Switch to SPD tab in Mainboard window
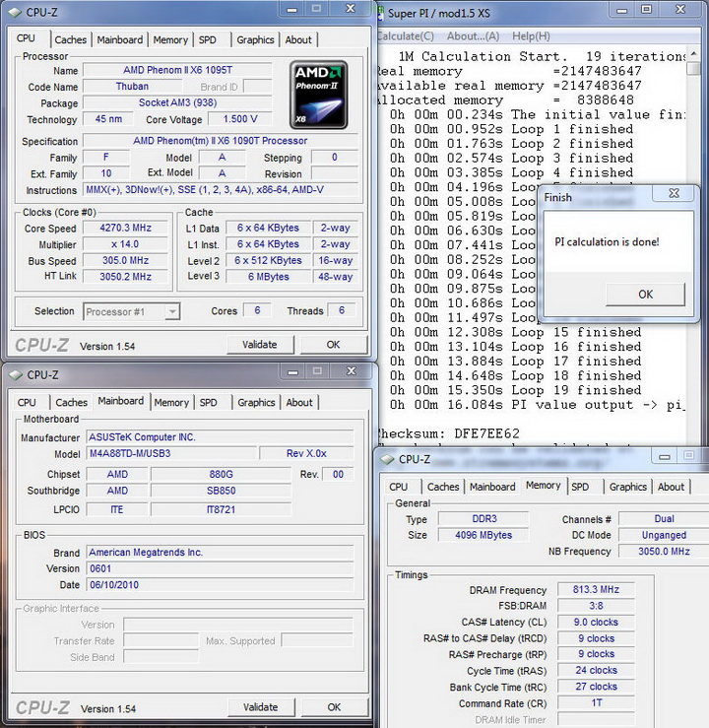The width and height of the screenshot is (709, 728). point(209,403)
